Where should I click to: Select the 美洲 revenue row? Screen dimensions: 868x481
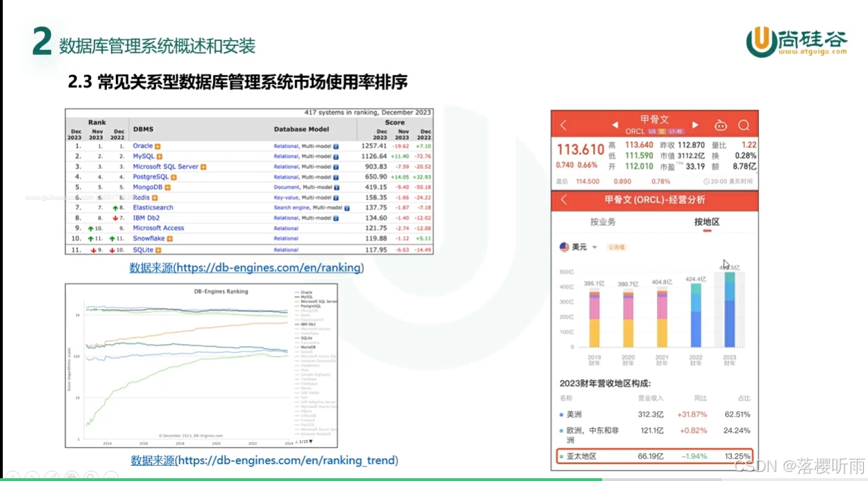655,414
